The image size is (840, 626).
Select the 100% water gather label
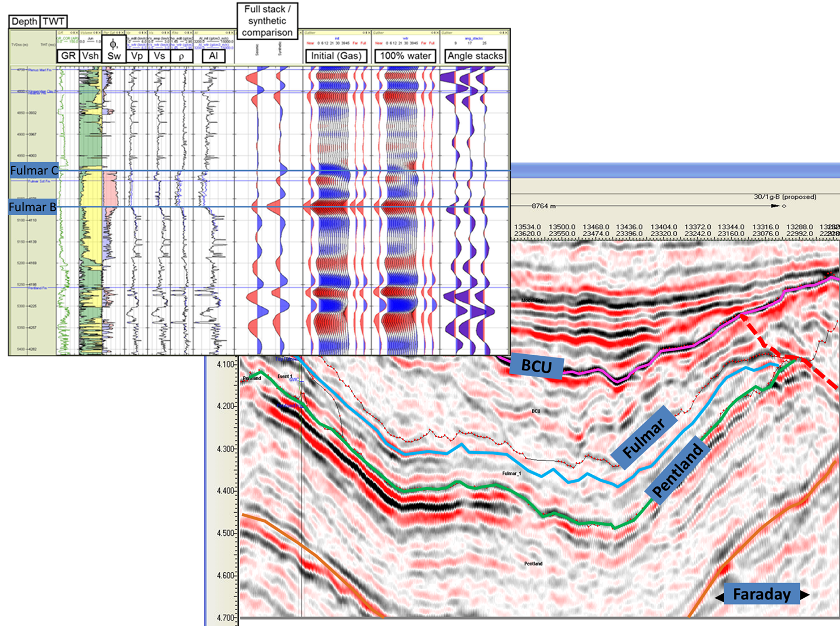tap(405, 56)
